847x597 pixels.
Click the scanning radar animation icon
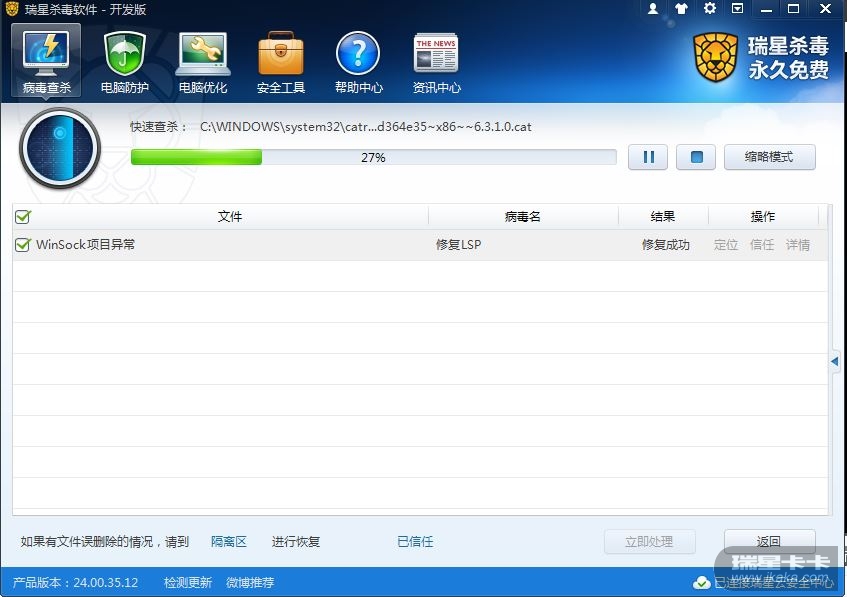[x=60, y=149]
